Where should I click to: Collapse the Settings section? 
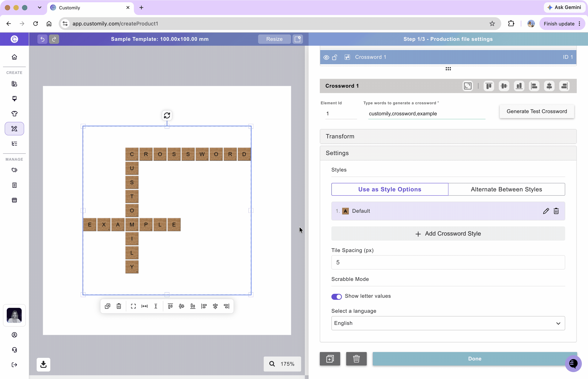click(x=448, y=153)
